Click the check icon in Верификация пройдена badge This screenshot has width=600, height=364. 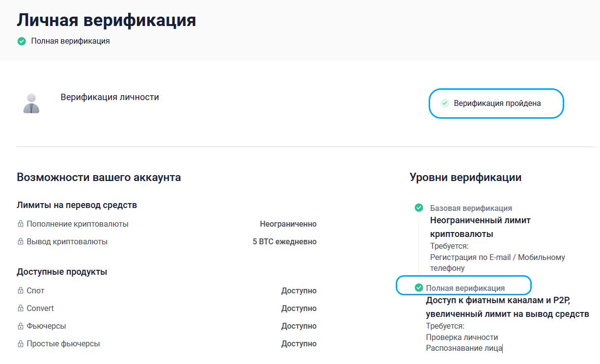[x=444, y=103]
